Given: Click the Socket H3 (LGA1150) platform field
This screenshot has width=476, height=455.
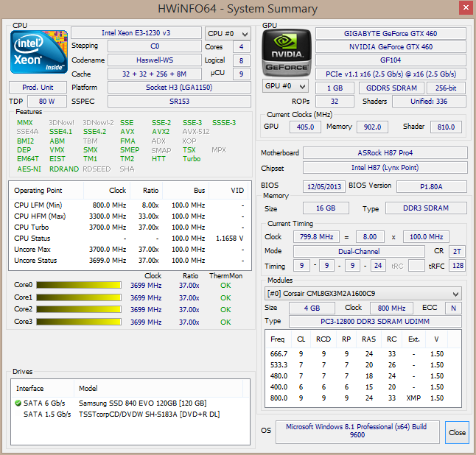Looking at the screenshot, I should click(179, 88).
